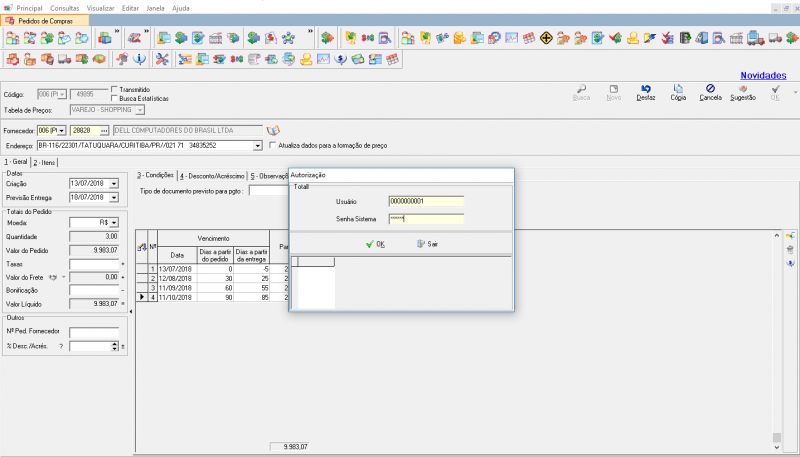This screenshot has height=457, width=800.
Task: Click the blue info icon in toolbar
Action: [x=138, y=58]
